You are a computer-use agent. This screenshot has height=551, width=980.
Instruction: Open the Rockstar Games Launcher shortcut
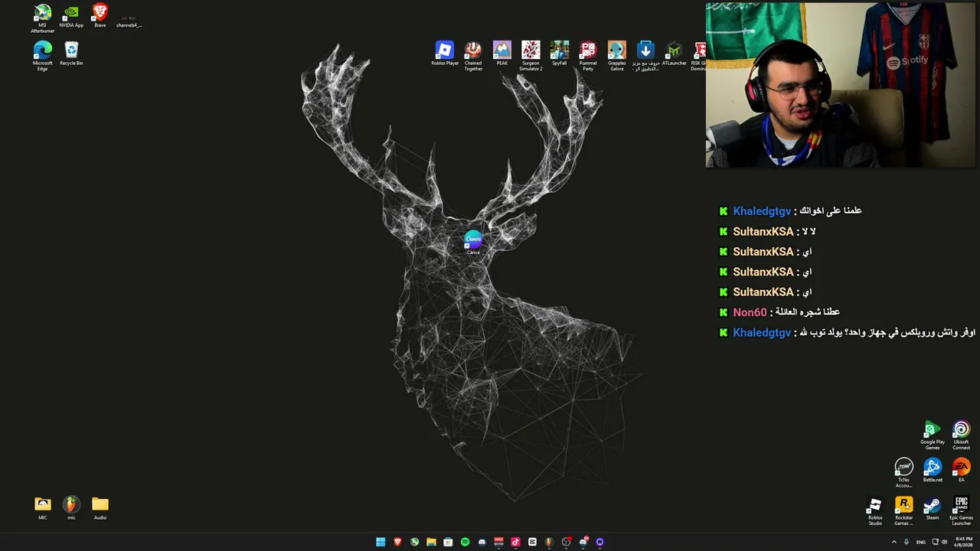point(904,511)
